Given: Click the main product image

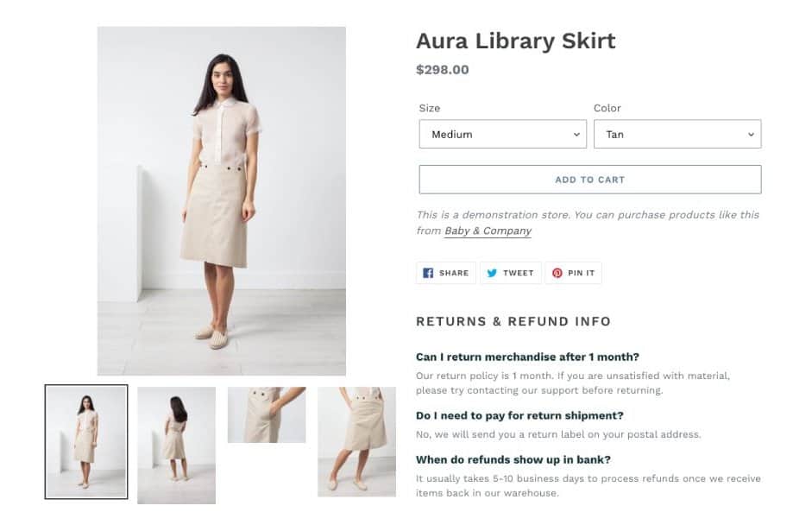Looking at the screenshot, I should pyautogui.click(x=222, y=201).
